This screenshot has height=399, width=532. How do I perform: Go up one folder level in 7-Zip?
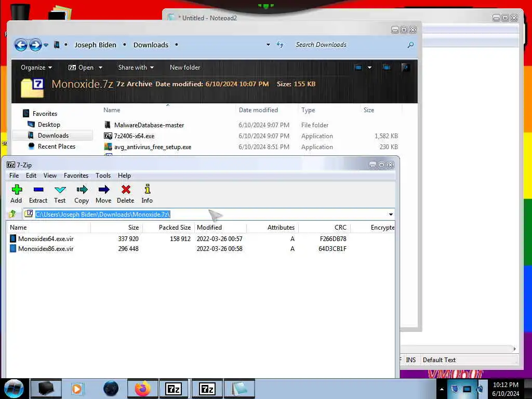click(12, 214)
